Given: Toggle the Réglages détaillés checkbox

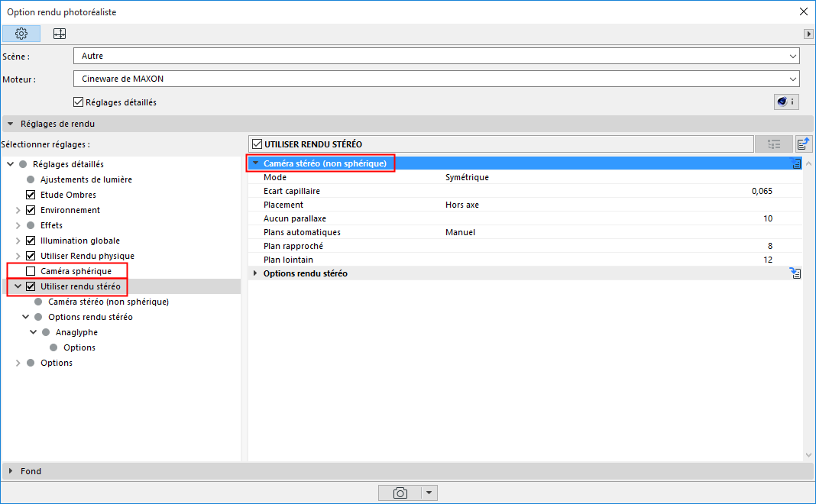Looking at the screenshot, I should pos(78,102).
